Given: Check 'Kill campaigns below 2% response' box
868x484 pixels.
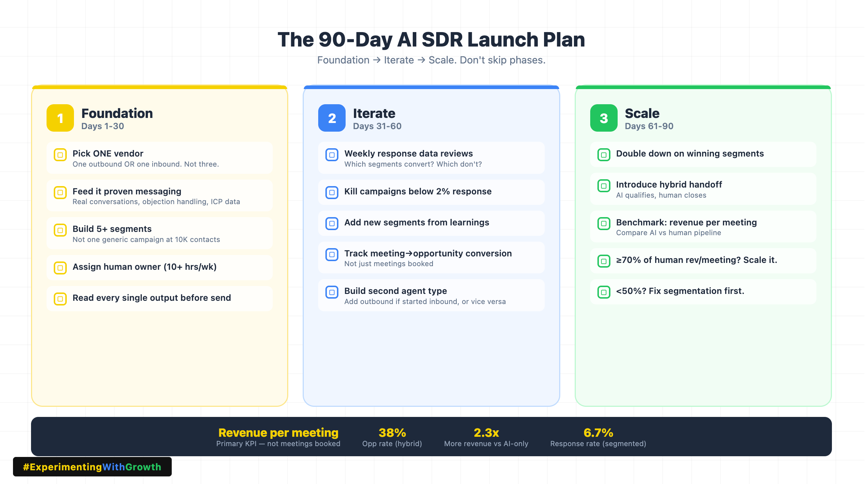Looking at the screenshot, I should coord(332,192).
